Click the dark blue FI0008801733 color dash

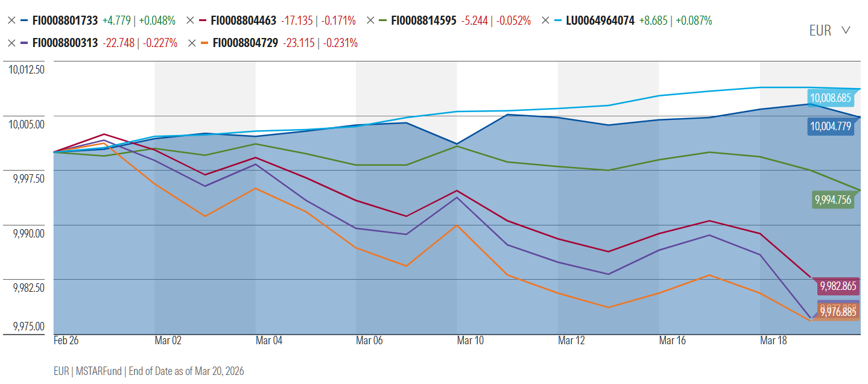[24, 20]
